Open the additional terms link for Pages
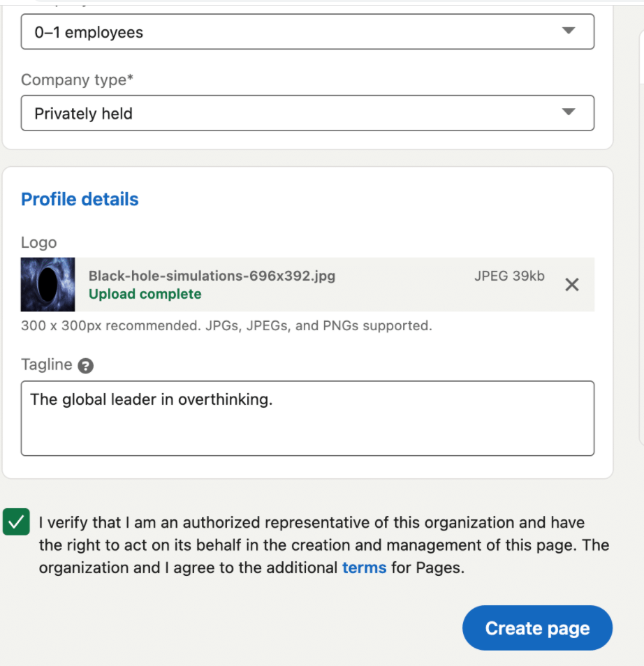Image resolution: width=644 pixels, height=666 pixels. point(364,568)
